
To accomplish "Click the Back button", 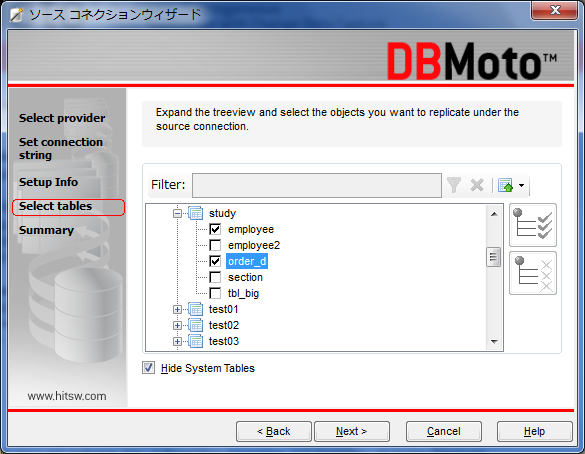I will [x=274, y=432].
